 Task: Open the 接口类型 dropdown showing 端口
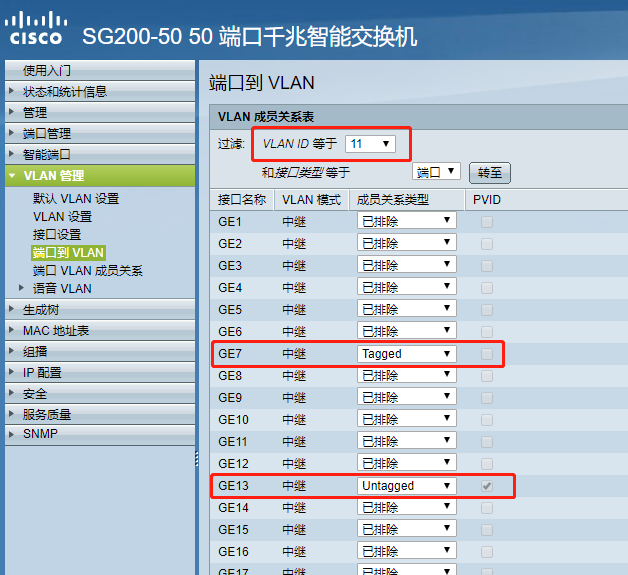point(437,172)
